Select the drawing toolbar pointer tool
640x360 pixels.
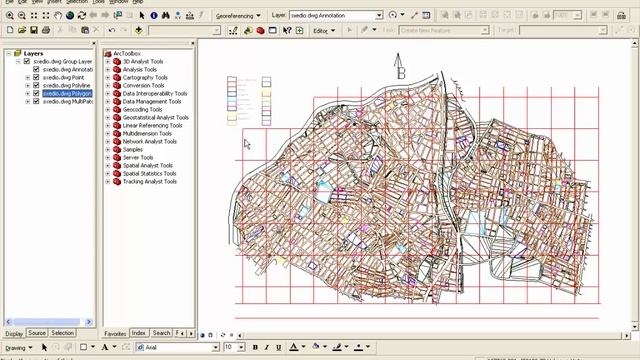coord(44,347)
